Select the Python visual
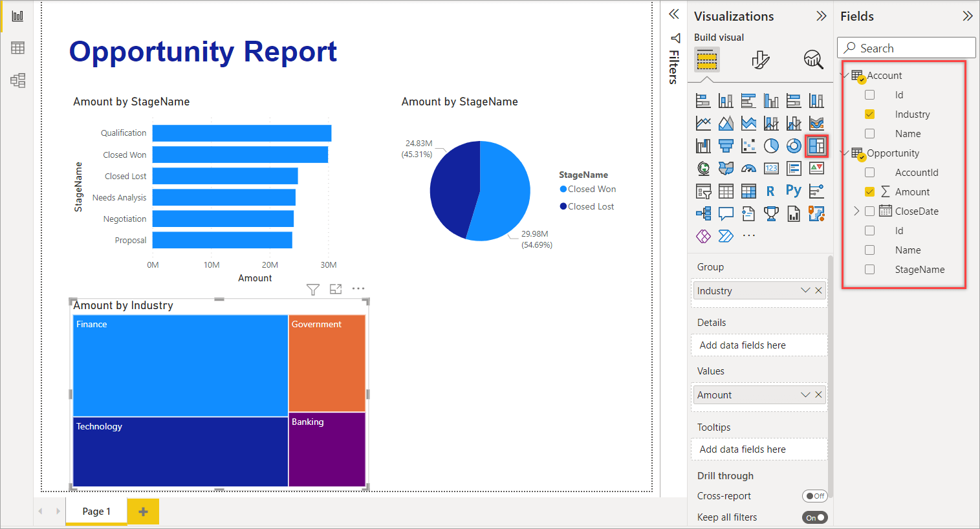The image size is (980, 529). pos(794,190)
